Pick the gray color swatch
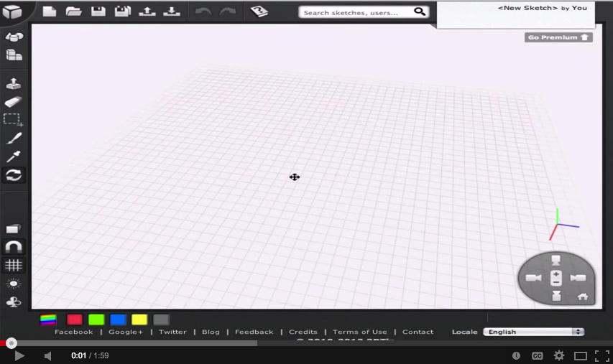Screen dimensions: 613x364 coord(161,320)
